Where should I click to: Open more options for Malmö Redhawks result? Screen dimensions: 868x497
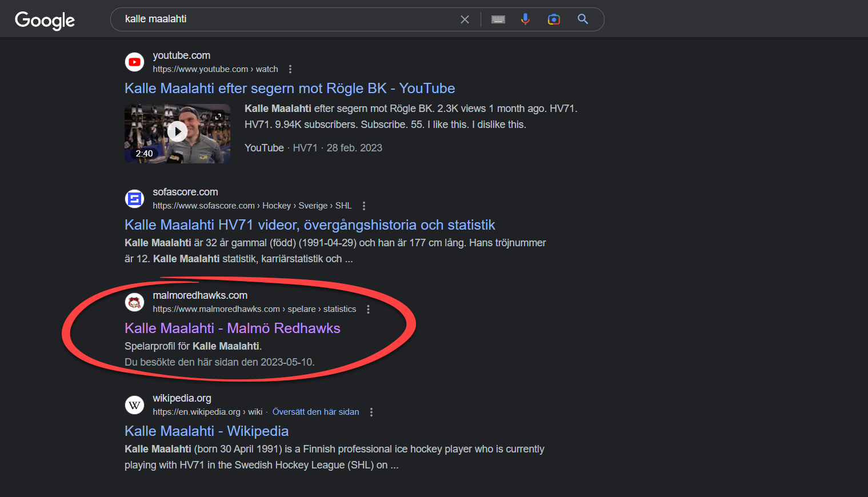(368, 309)
